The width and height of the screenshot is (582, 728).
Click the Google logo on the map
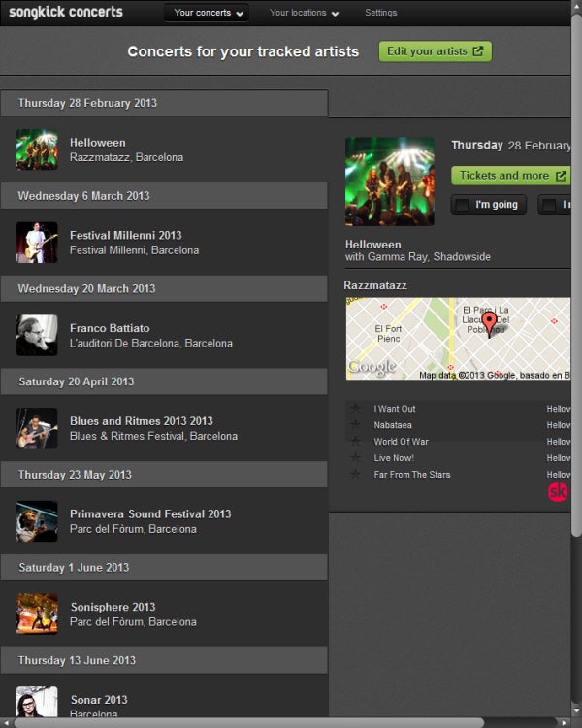[x=372, y=367]
